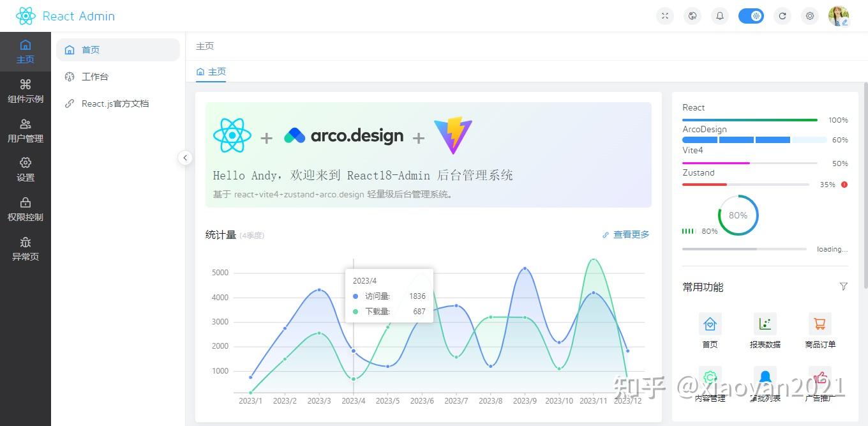The width and height of the screenshot is (868, 426).
Task: Select the 审批列表 bell icon
Action: (x=765, y=377)
